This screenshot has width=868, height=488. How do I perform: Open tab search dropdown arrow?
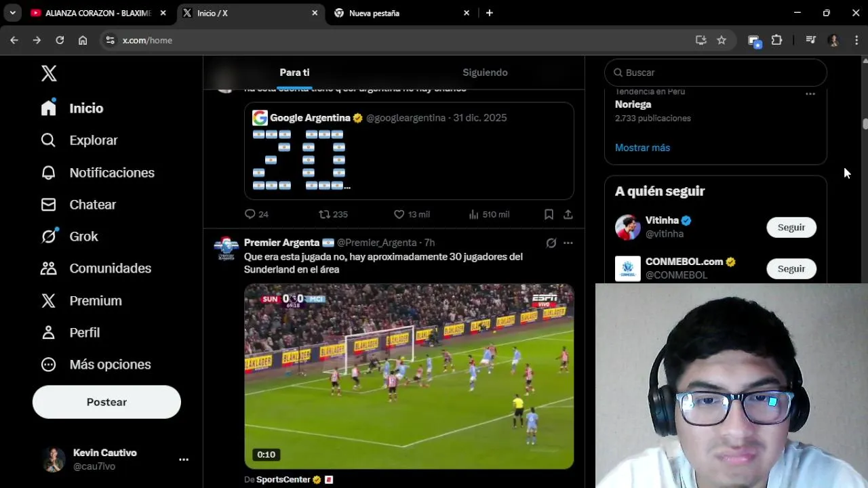pos(12,13)
